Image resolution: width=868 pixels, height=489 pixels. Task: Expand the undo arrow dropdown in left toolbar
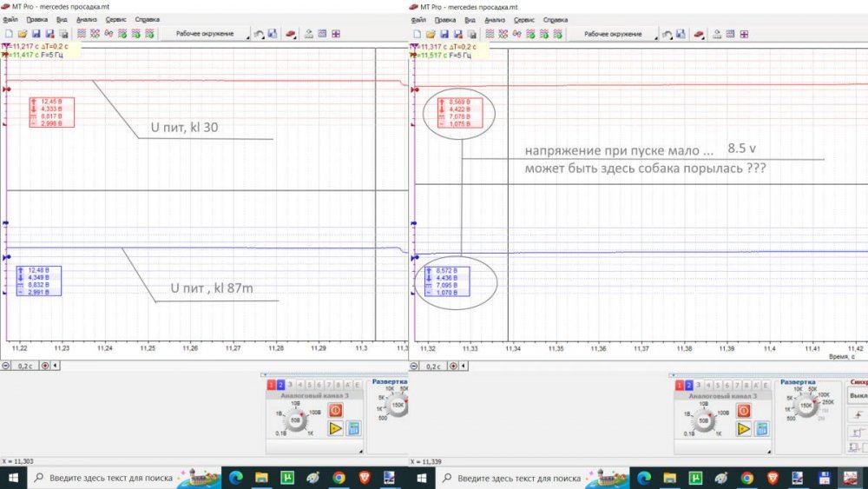pos(258,34)
